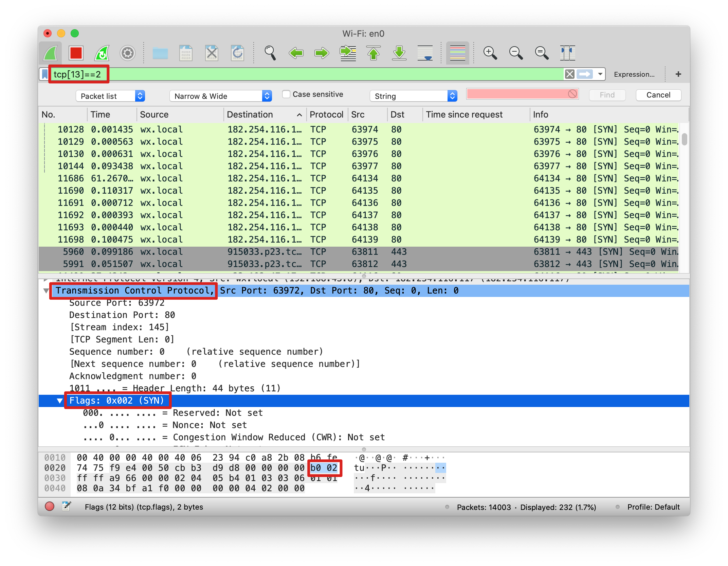
Task: Jump to the first packet
Action: click(x=374, y=53)
